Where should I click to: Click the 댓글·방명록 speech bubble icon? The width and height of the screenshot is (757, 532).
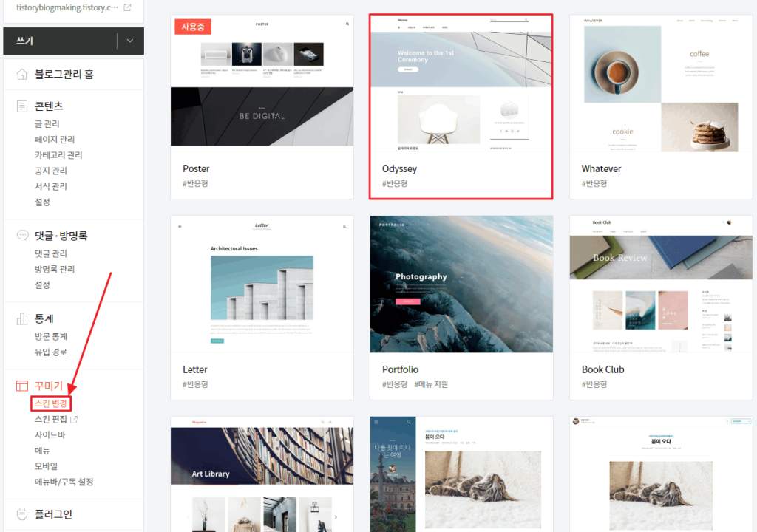click(22, 235)
